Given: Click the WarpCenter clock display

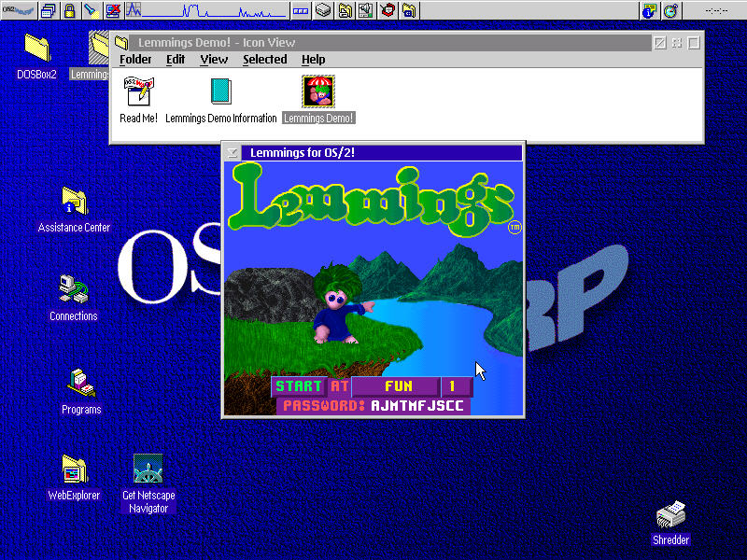Looking at the screenshot, I should (714, 10).
